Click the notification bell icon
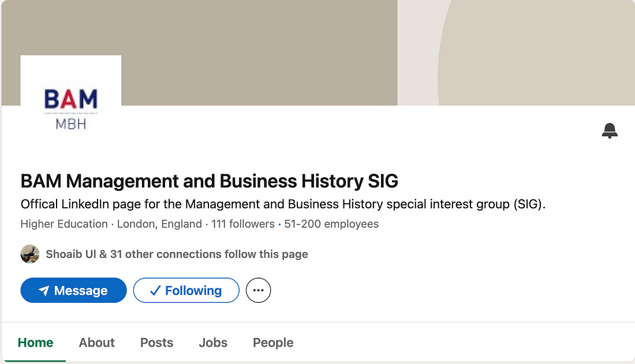 coord(610,131)
